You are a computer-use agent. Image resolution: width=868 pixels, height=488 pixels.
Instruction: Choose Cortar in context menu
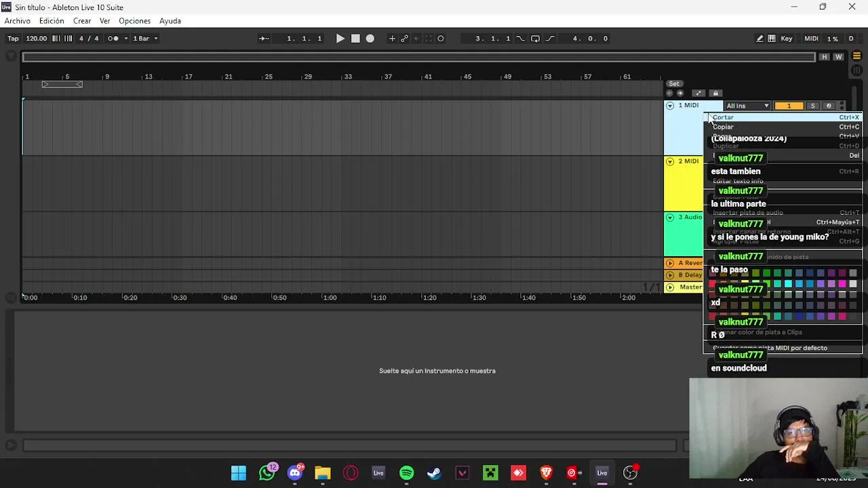[x=783, y=117]
